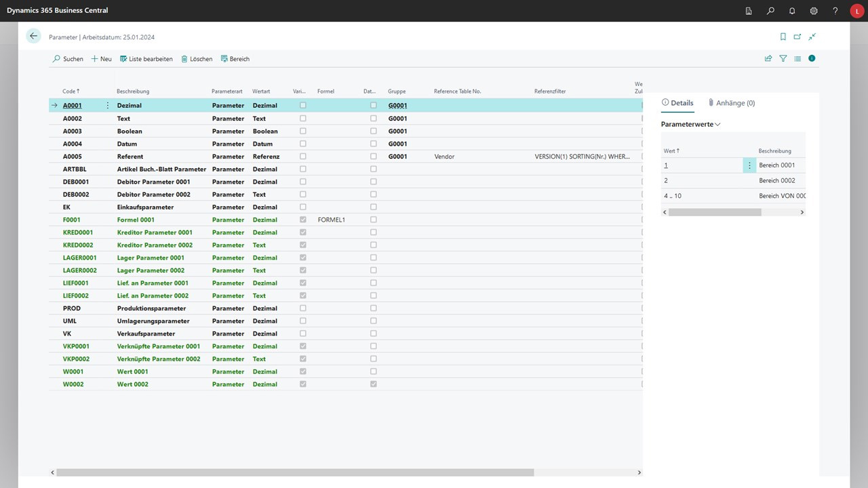Open Parameterart column header menu
The height and width of the screenshot is (488, 868).
coord(227,91)
